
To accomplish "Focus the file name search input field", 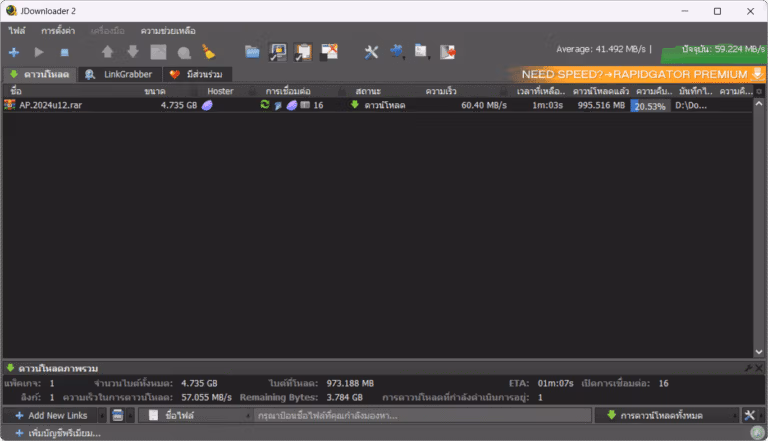I will tap(423, 416).
